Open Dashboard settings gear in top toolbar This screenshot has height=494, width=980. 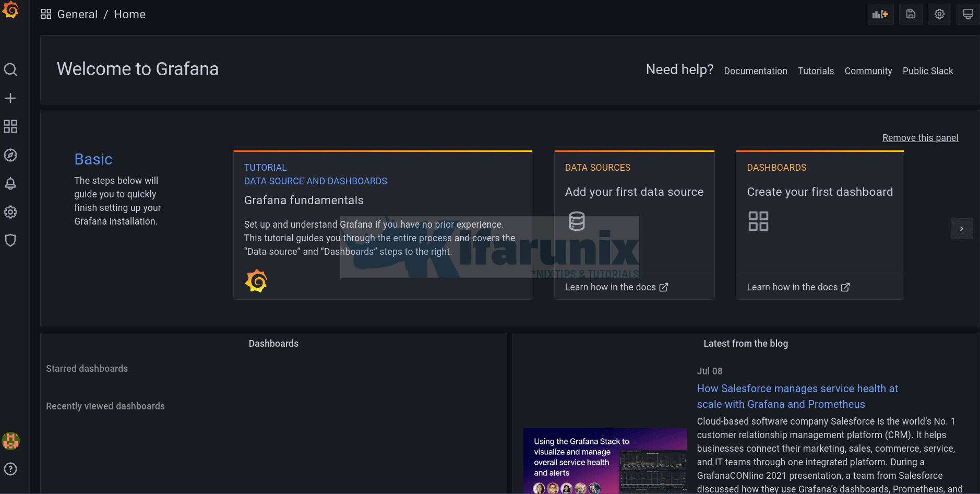click(x=939, y=14)
